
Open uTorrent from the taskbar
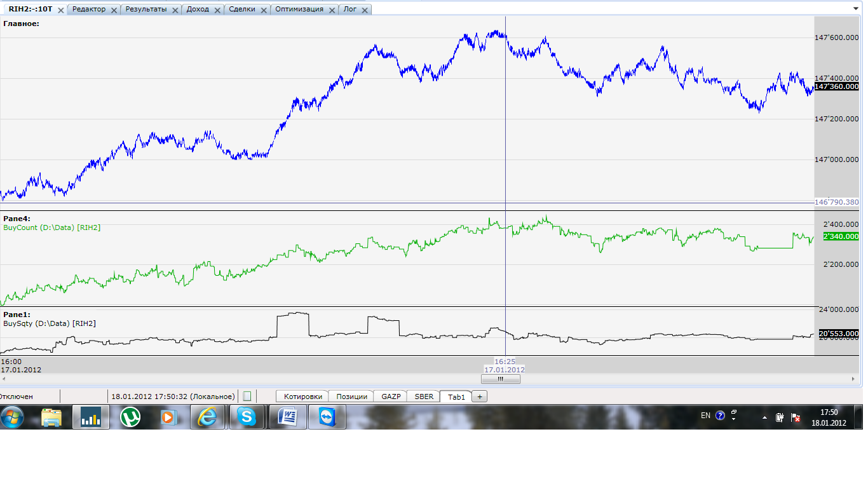(x=130, y=417)
